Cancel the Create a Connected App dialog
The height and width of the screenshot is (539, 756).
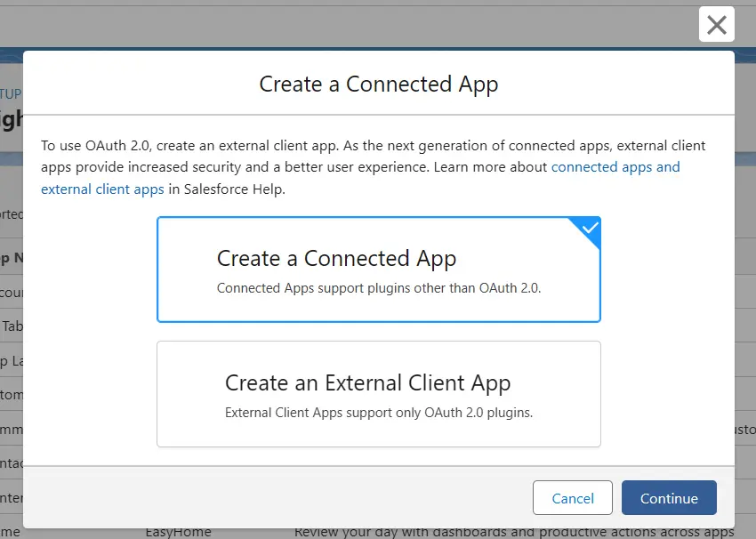click(572, 498)
